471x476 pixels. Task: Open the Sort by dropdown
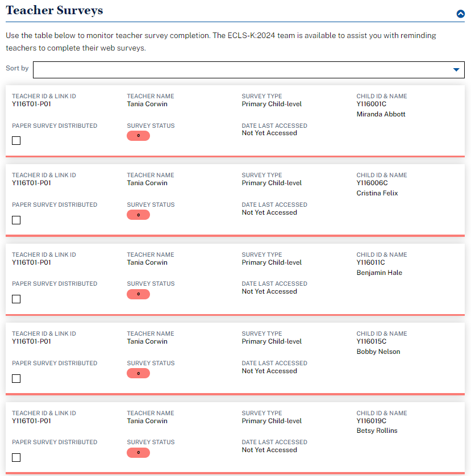(249, 69)
